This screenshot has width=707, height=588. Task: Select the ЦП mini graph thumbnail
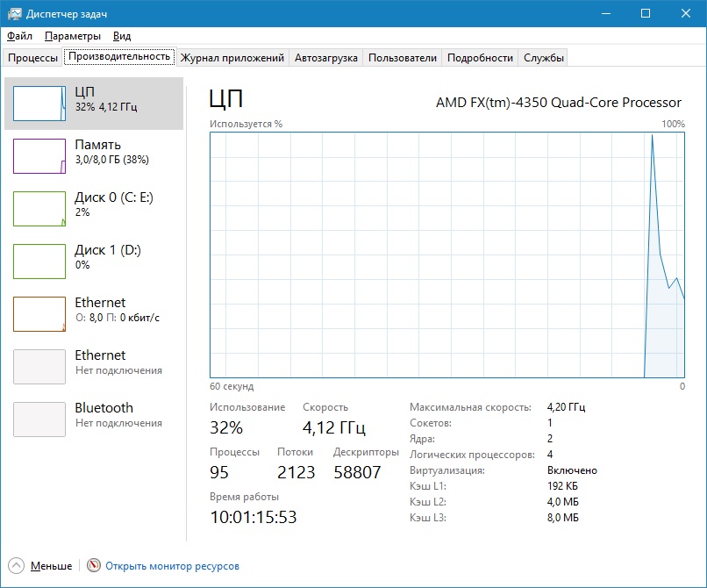(39, 104)
